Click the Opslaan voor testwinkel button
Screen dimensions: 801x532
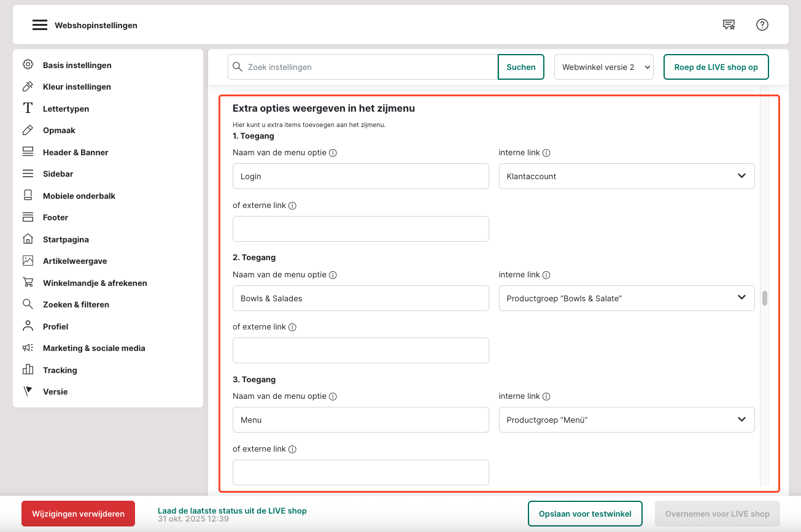[x=584, y=514]
